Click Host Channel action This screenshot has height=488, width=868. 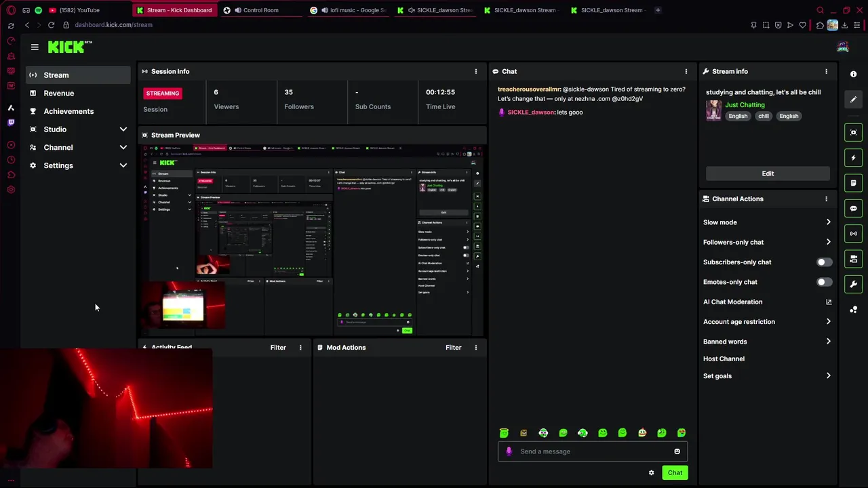coord(724,359)
